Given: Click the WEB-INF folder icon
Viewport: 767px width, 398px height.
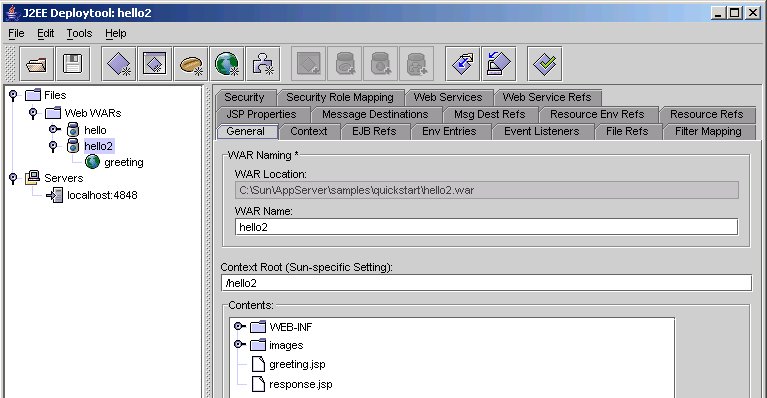Looking at the screenshot, I should click(258, 327).
